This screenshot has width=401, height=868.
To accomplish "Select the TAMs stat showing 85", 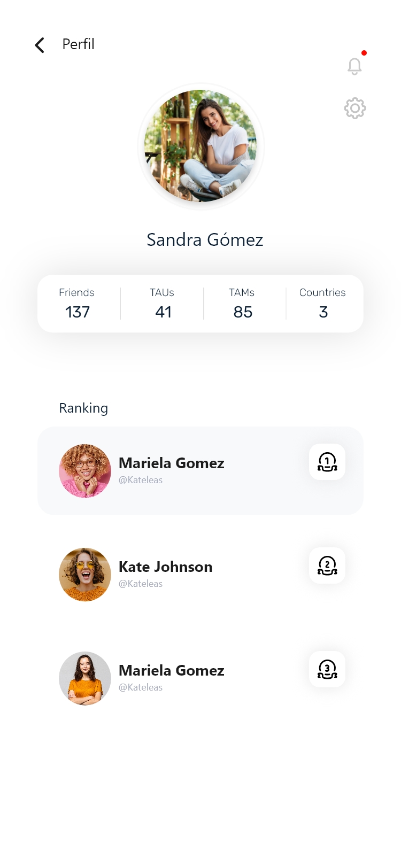I will tap(242, 304).
